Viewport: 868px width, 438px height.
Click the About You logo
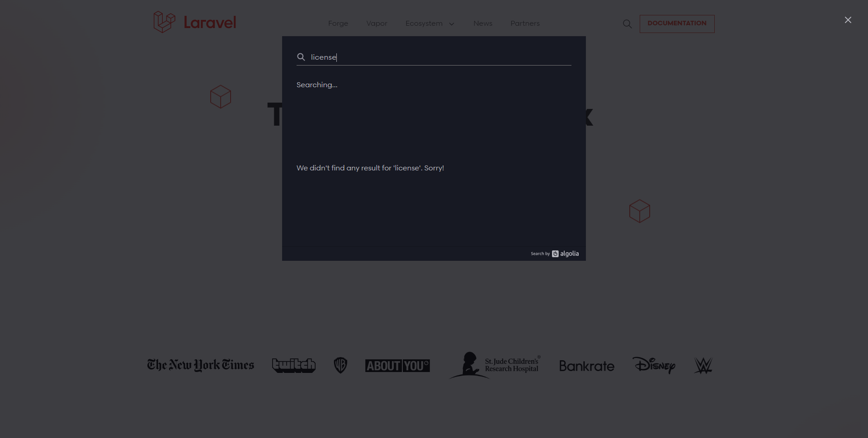point(397,366)
